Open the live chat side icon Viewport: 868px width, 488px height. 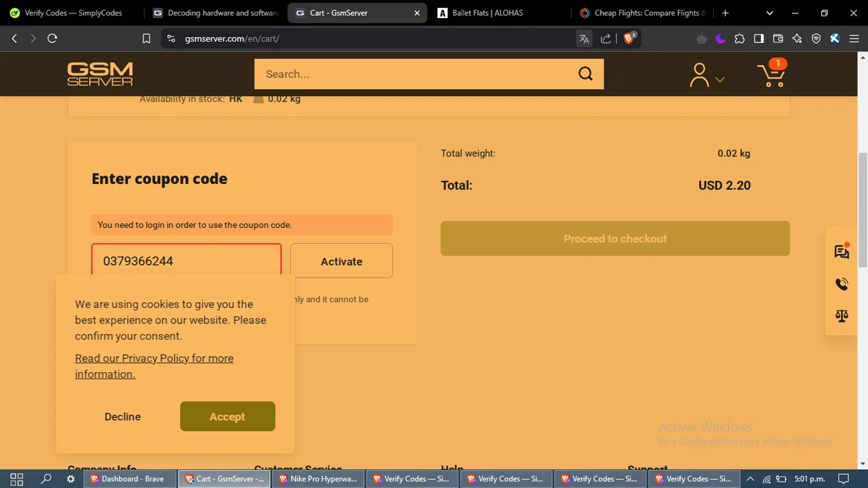click(x=842, y=252)
